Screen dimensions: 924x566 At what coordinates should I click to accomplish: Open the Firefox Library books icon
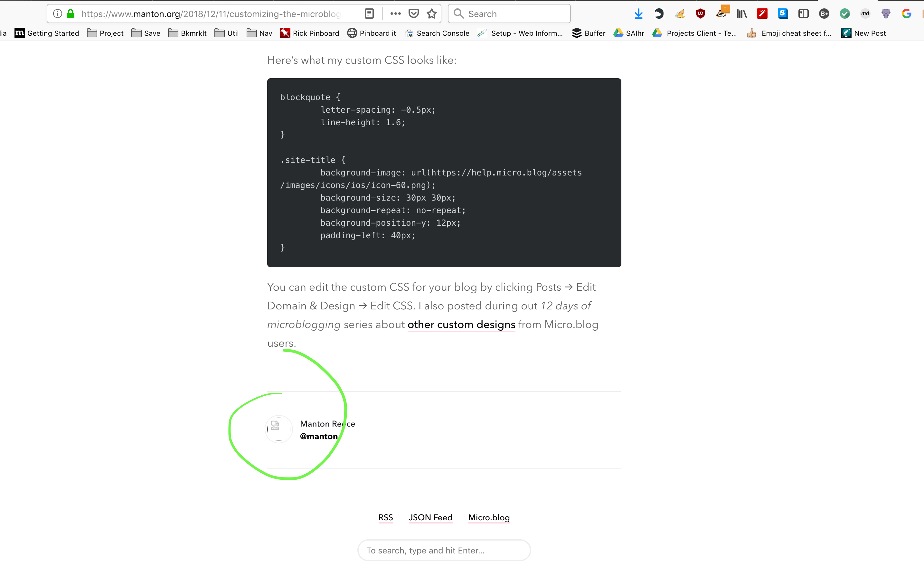[741, 14]
